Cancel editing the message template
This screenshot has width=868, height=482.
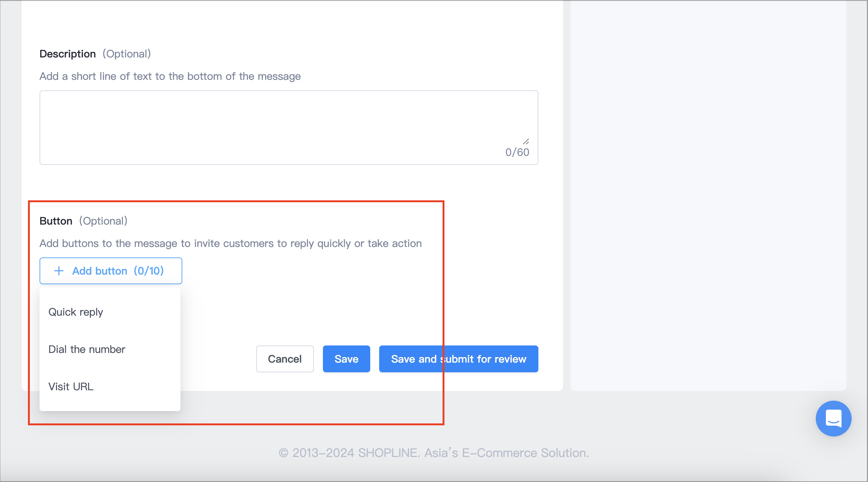[285, 359]
